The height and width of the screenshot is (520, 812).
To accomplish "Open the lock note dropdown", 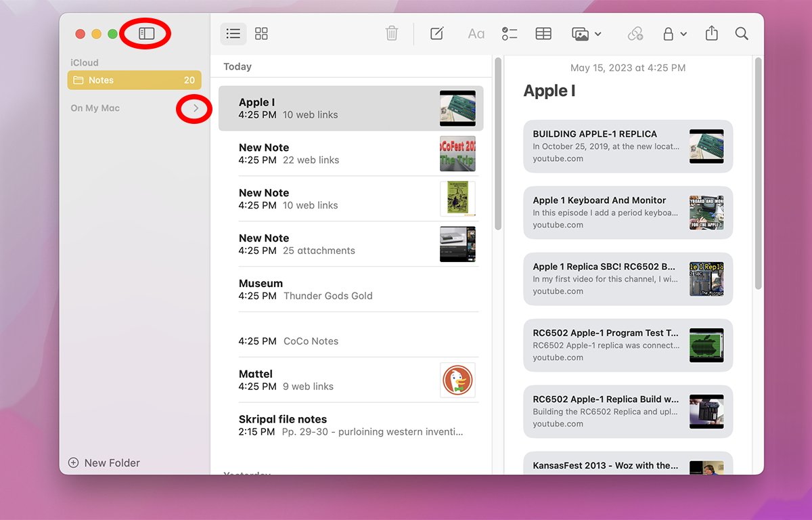I will click(x=674, y=33).
